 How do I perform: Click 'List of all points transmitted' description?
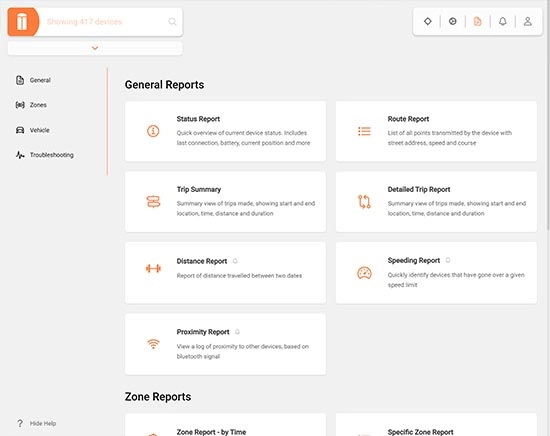pyautogui.click(x=450, y=138)
